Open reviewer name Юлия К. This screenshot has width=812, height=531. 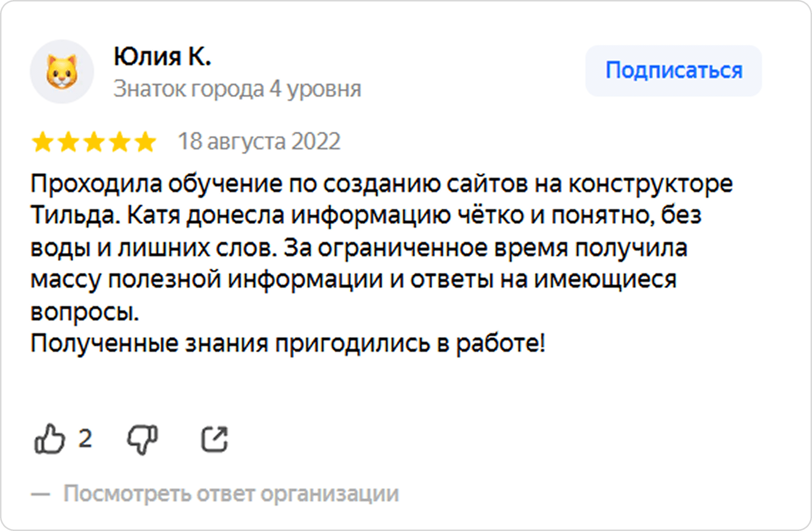pyautogui.click(x=163, y=57)
